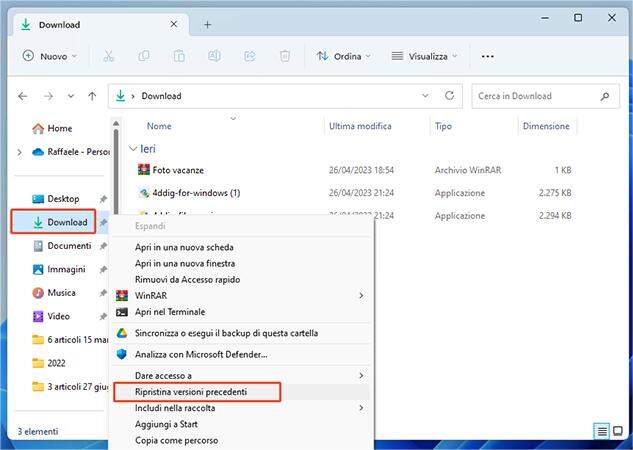The image size is (633, 450).
Task: Collapse the Ieri group
Action: (132, 149)
